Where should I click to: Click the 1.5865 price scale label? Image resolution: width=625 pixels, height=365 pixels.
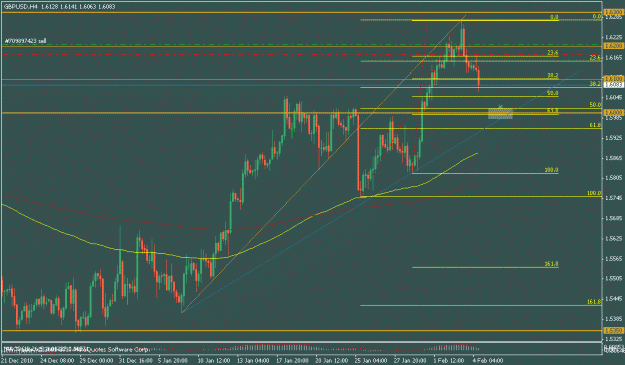coord(613,158)
